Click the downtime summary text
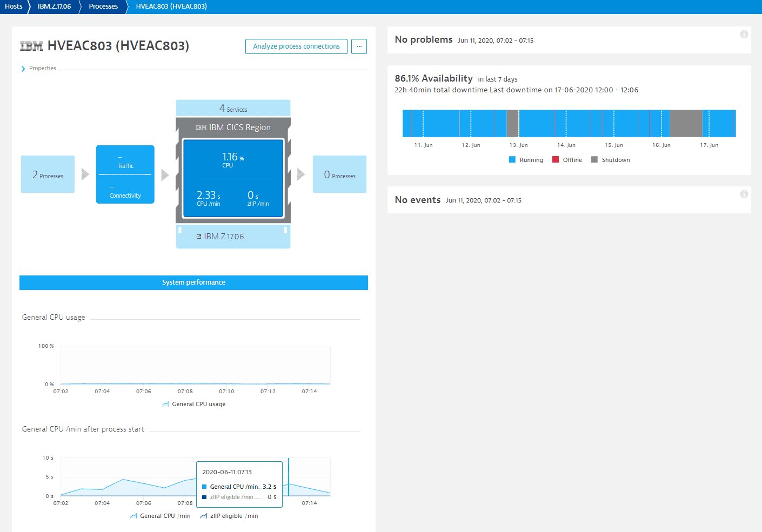Viewport: 762px width, 532px height. pos(516,90)
